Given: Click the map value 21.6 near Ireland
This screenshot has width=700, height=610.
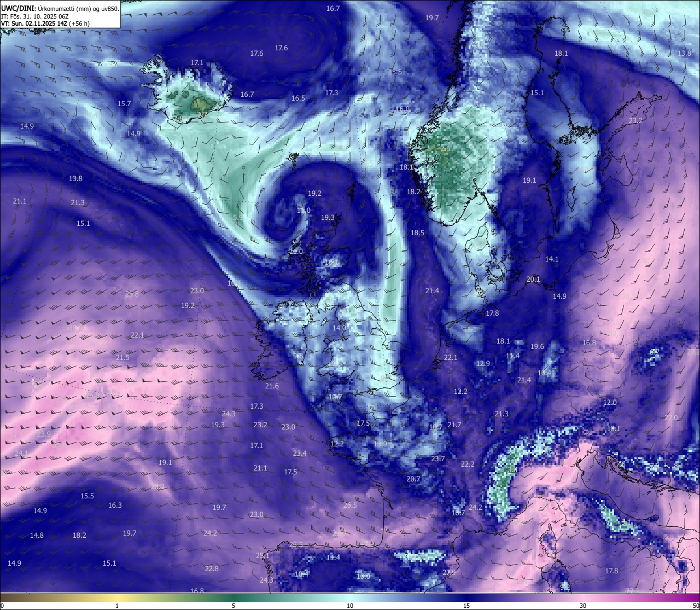Looking at the screenshot, I should pos(272,386).
